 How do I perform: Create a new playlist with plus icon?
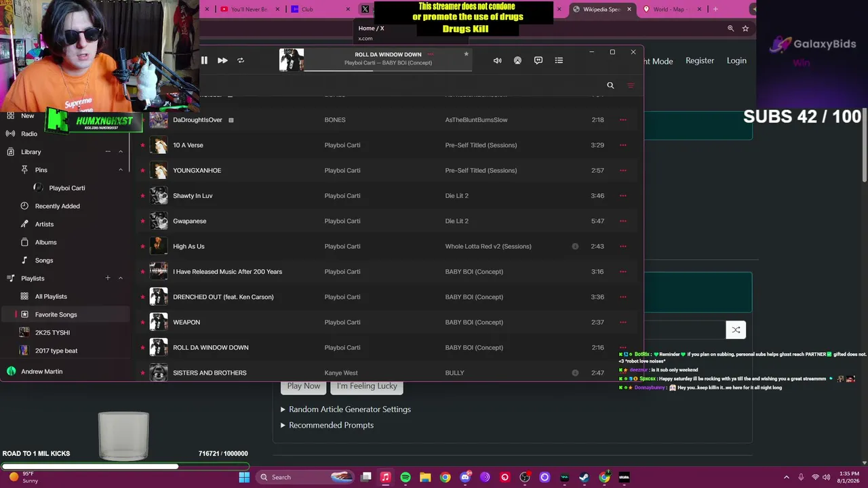pyautogui.click(x=107, y=278)
